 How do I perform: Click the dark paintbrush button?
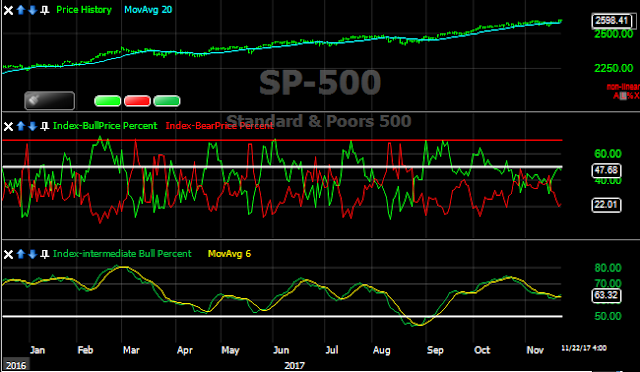click(49, 101)
